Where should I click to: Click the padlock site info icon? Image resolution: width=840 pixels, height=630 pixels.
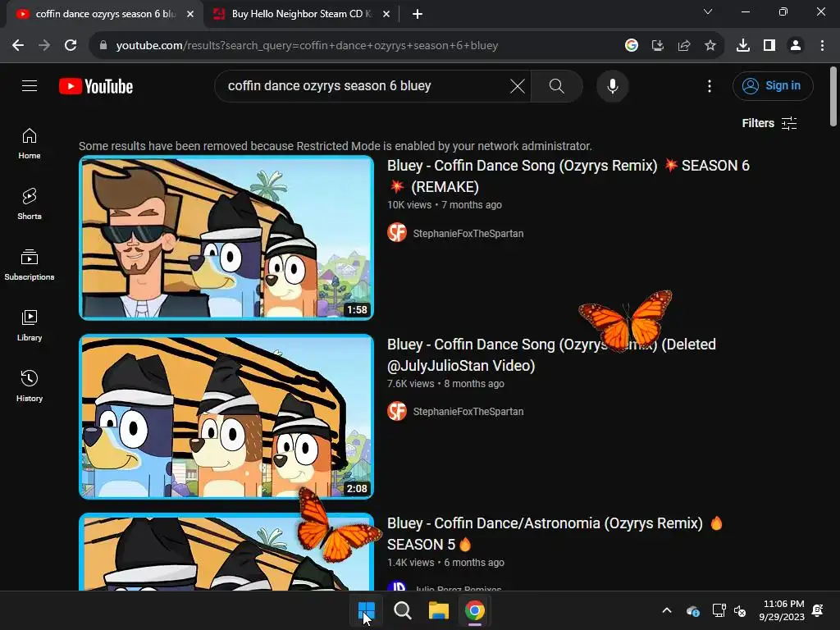[x=103, y=46]
